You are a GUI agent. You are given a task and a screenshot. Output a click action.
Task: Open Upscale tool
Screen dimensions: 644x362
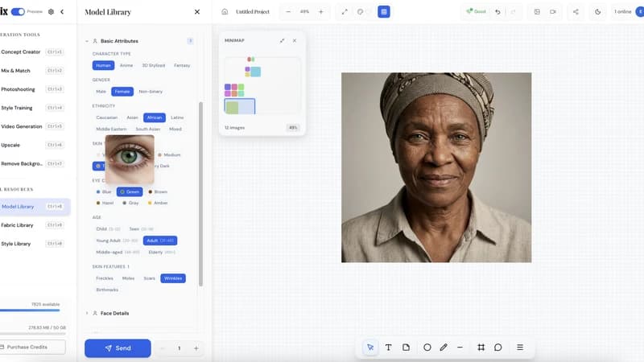click(x=32, y=145)
